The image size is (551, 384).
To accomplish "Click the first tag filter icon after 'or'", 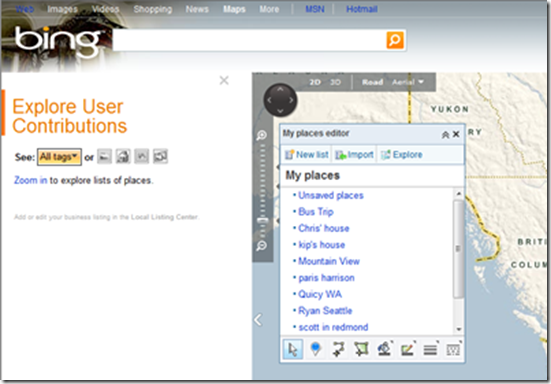I will pos(104,157).
